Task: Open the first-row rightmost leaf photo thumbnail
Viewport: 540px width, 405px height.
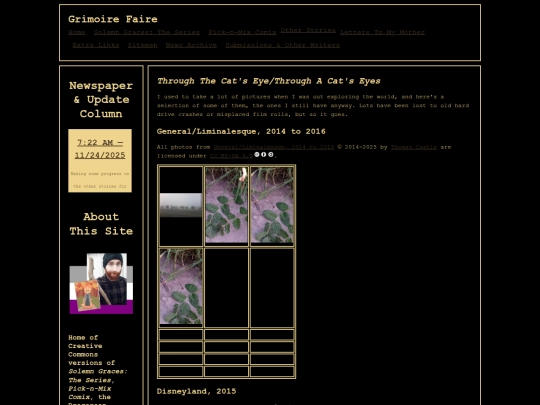Action: [x=272, y=205]
